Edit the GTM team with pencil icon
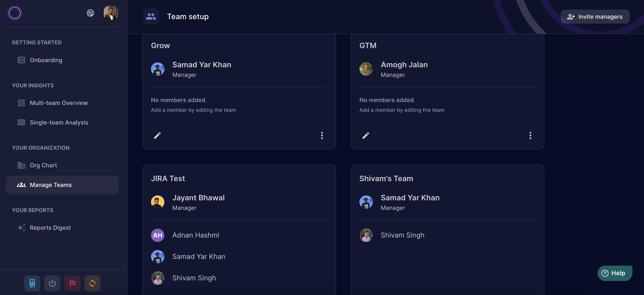Screen dimensions: 644x295 (x=366, y=135)
